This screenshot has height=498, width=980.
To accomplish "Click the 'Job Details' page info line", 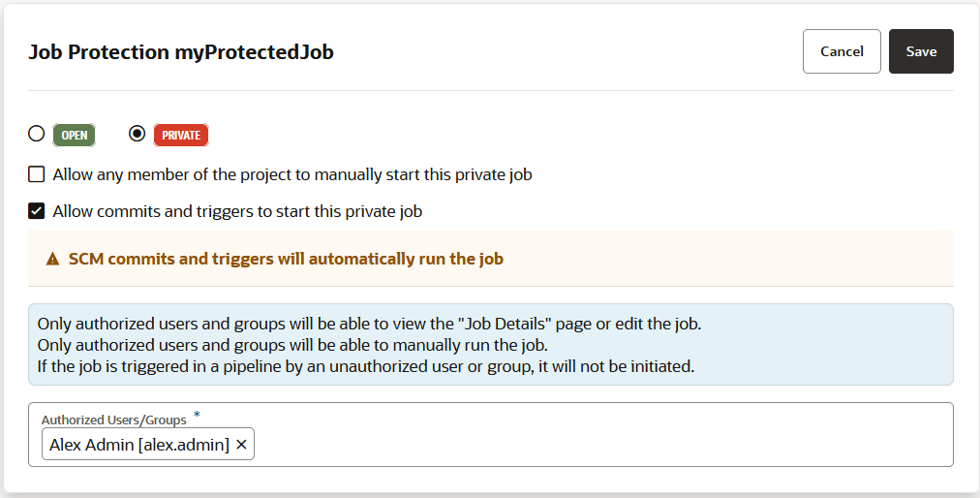I will 368,325.
